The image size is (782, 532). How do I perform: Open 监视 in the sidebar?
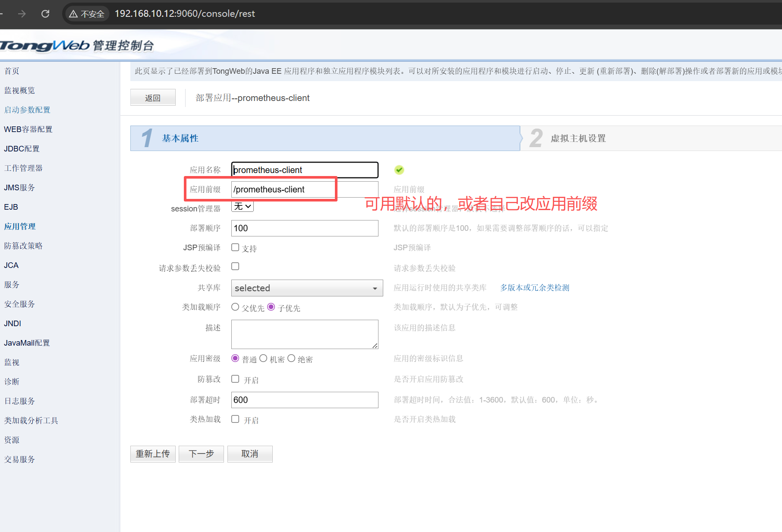click(x=12, y=362)
